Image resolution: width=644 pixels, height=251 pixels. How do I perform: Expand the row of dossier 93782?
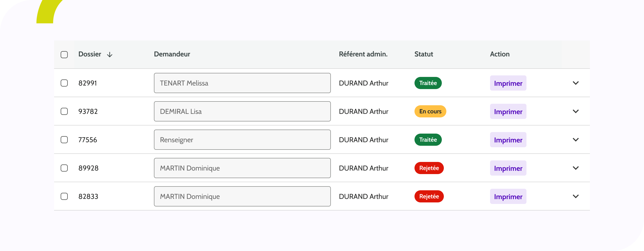click(x=576, y=111)
